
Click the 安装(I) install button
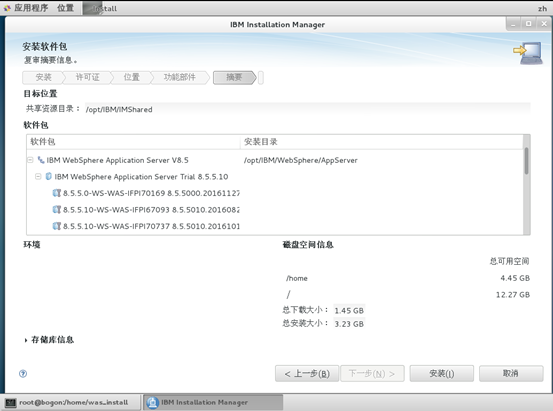click(442, 374)
